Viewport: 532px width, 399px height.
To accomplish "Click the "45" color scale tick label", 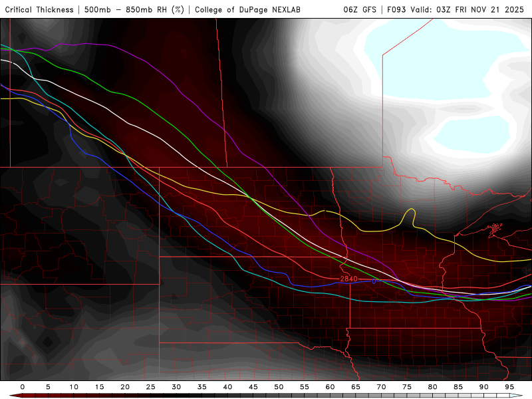I will (253, 387).
